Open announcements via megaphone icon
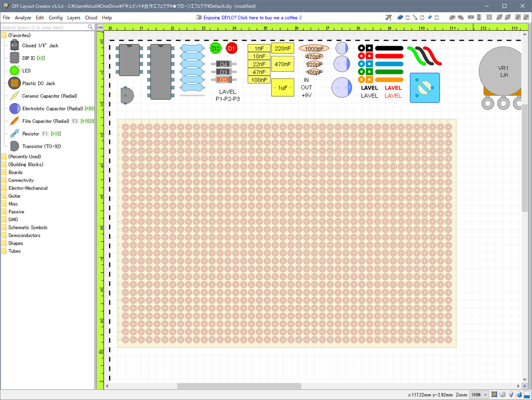Viewport: 532px width, 400px height. (x=502, y=395)
